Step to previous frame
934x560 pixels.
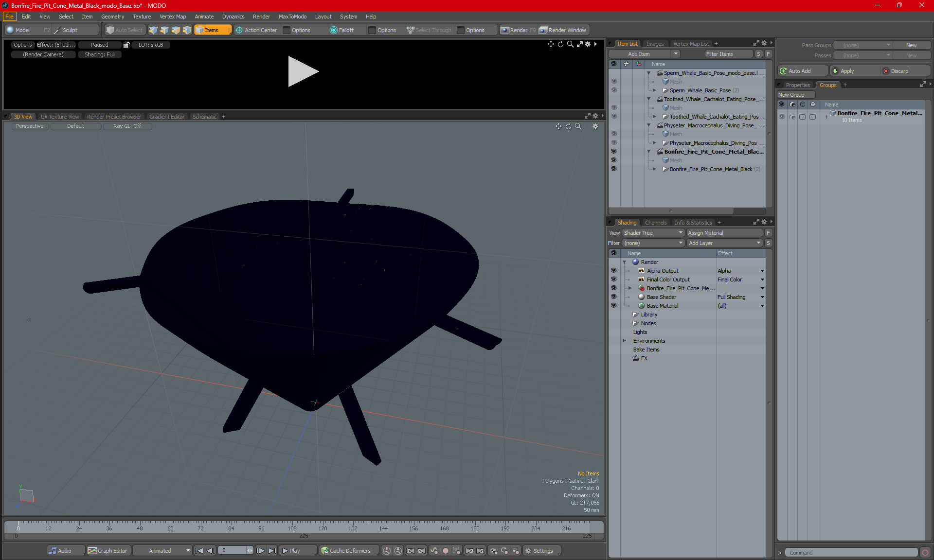point(211,551)
